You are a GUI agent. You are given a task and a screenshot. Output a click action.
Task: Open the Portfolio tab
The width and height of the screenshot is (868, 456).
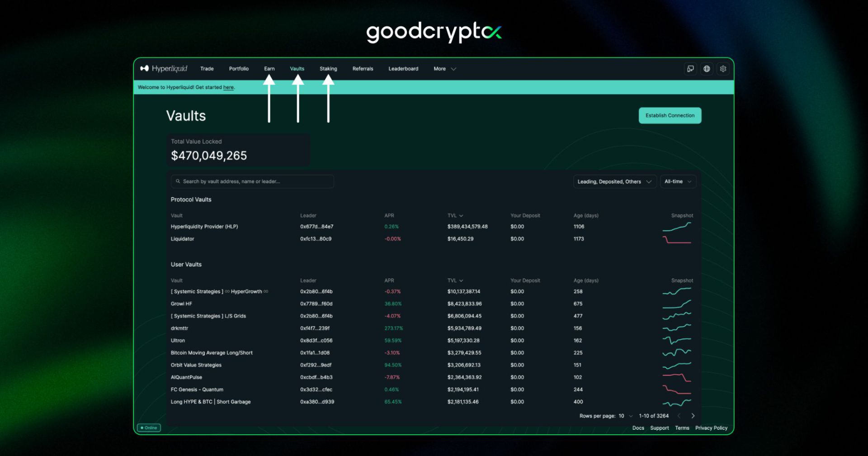tap(239, 69)
